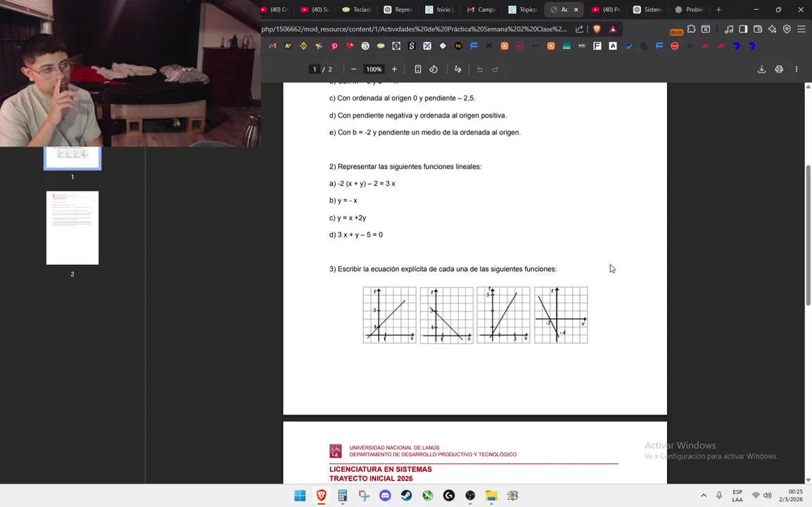Screen dimensions: 812x507
Task: Open Discord from taskbar
Action: point(386,496)
